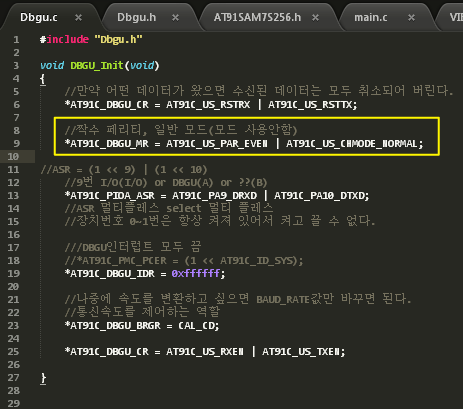This screenshot has height=409, width=463.
Task: Close the Dbgu.h tab
Action: pyautogui.click(x=175, y=18)
